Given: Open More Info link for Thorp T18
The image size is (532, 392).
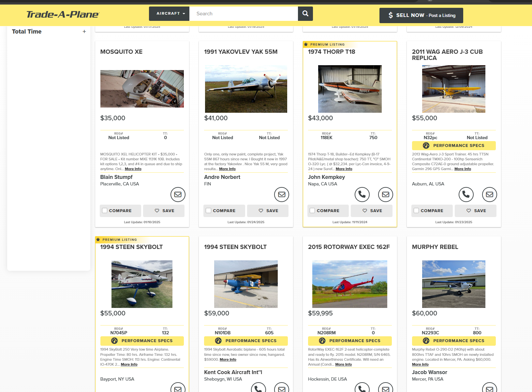Looking at the screenshot, I should click(344, 169).
